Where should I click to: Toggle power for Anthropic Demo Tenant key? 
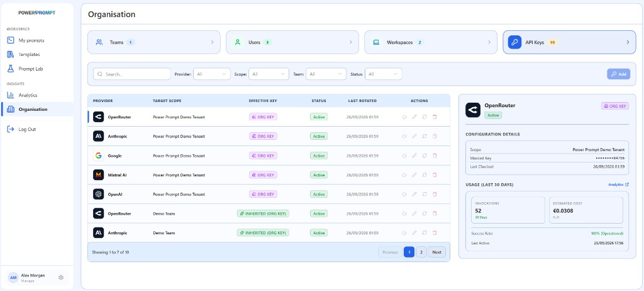point(404,136)
